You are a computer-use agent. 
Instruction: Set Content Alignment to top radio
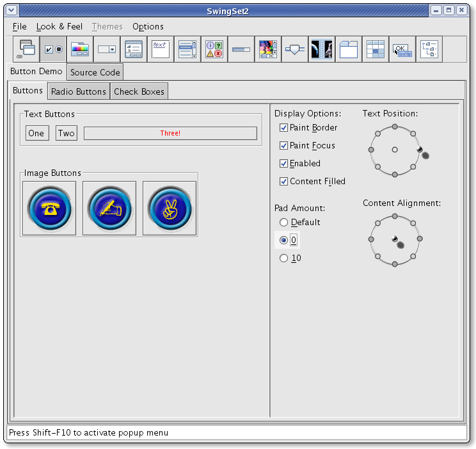[395, 216]
